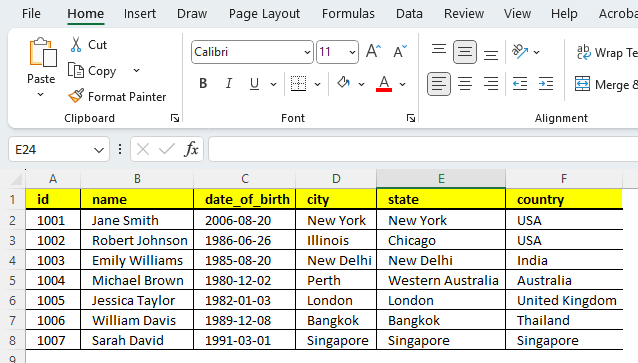Select cell containing Western Australia
The height and width of the screenshot is (363, 638).
441,280
